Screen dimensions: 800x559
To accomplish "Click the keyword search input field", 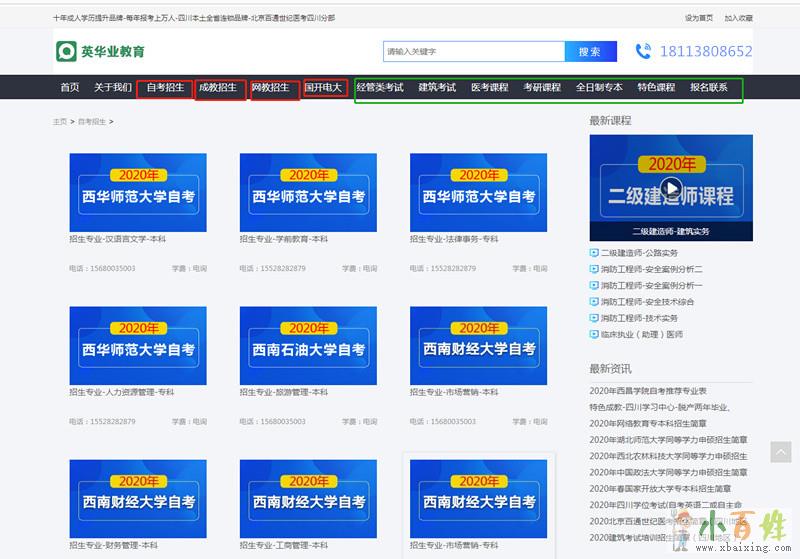I will tap(473, 51).
